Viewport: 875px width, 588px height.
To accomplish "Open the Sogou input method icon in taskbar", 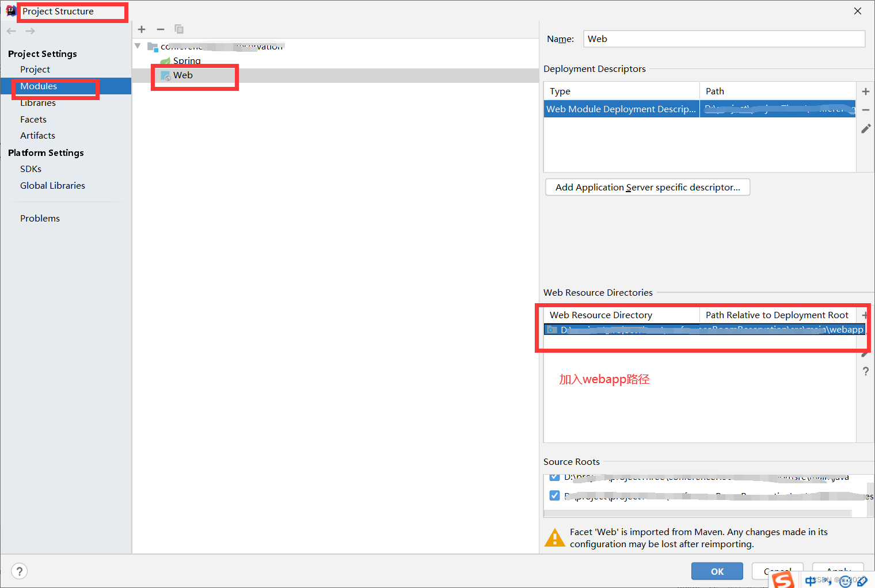I will tap(783, 580).
